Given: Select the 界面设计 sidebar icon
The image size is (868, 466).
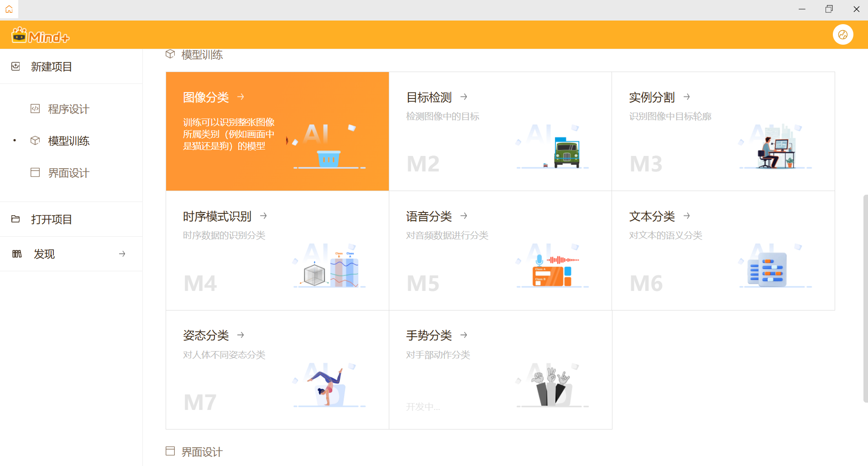Looking at the screenshot, I should [35, 172].
